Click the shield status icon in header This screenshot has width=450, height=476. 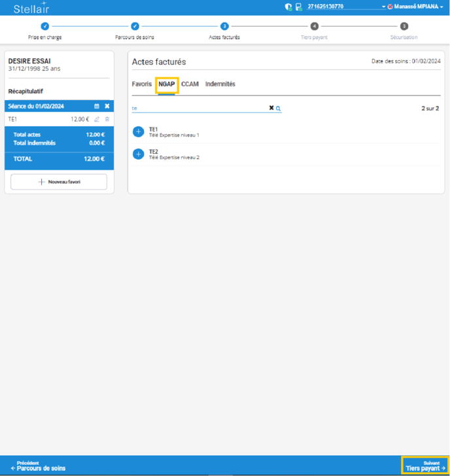288,7
